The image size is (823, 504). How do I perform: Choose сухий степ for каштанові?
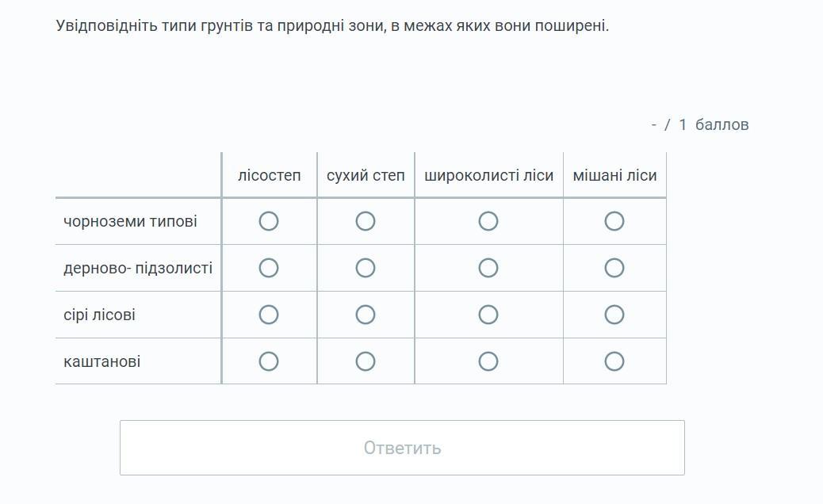(x=366, y=361)
